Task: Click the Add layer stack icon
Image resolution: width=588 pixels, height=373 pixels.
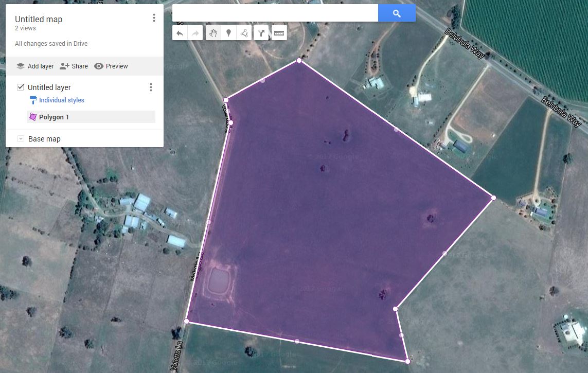Action: pyautogui.click(x=20, y=66)
